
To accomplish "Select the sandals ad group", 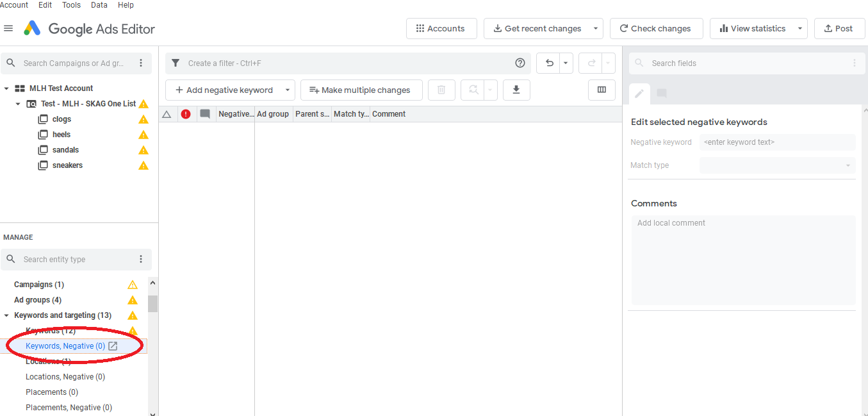I will pos(65,150).
